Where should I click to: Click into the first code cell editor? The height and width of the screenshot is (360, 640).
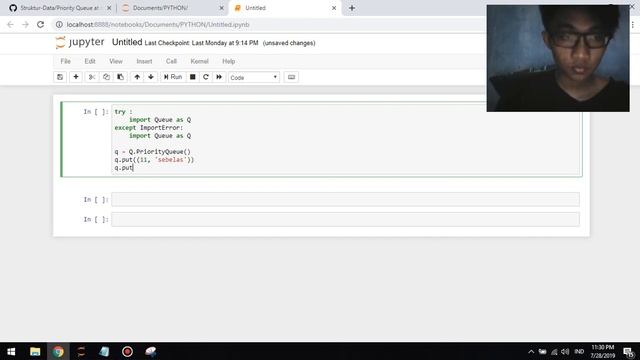[x=346, y=139]
